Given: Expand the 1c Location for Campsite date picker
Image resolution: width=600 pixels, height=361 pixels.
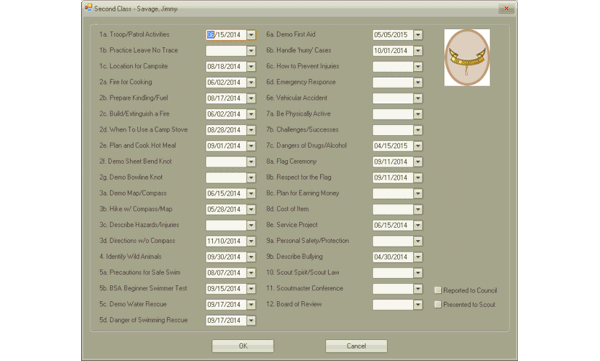Looking at the screenshot, I should pyautogui.click(x=251, y=67).
